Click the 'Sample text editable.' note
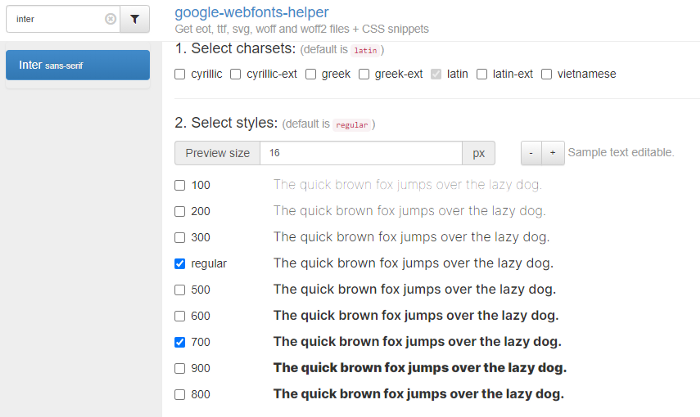This screenshot has width=700, height=417. pos(621,152)
